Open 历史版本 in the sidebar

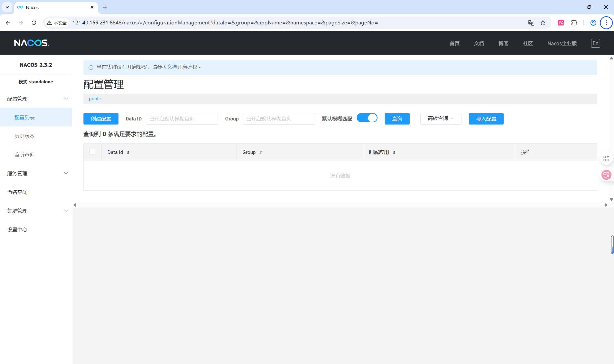click(x=24, y=136)
